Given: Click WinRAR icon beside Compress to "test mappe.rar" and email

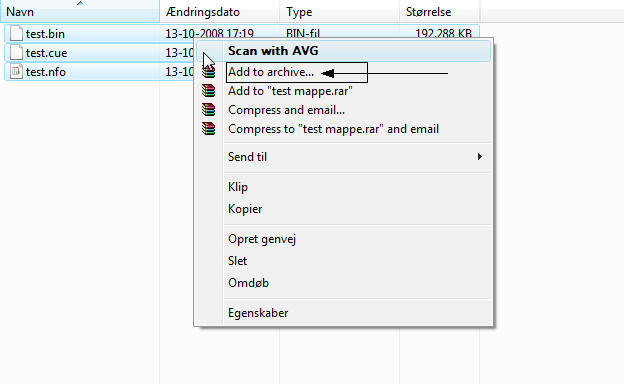Looking at the screenshot, I should click(209, 129).
